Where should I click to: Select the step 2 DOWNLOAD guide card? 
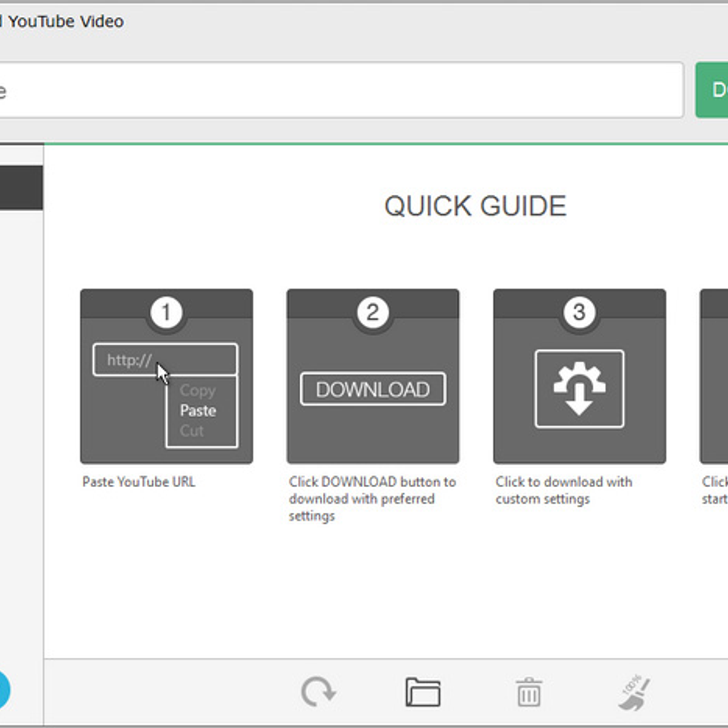[x=373, y=376]
